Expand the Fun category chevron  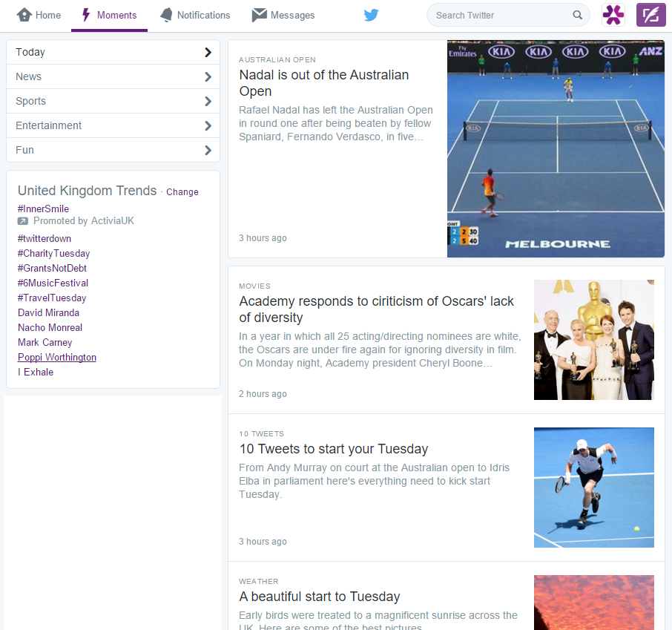(x=208, y=150)
